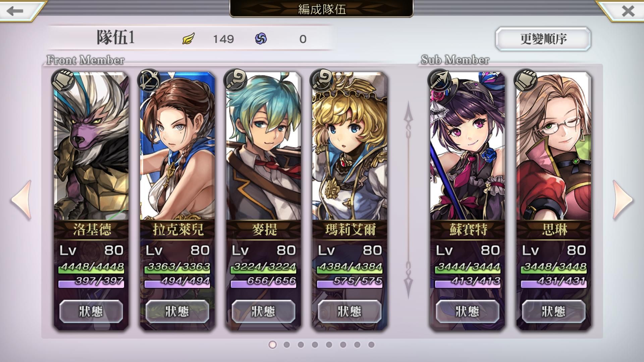The height and width of the screenshot is (362, 644).
Task: Click the gauntlet class icon on 洛基德
Action: pyautogui.click(x=63, y=80)
